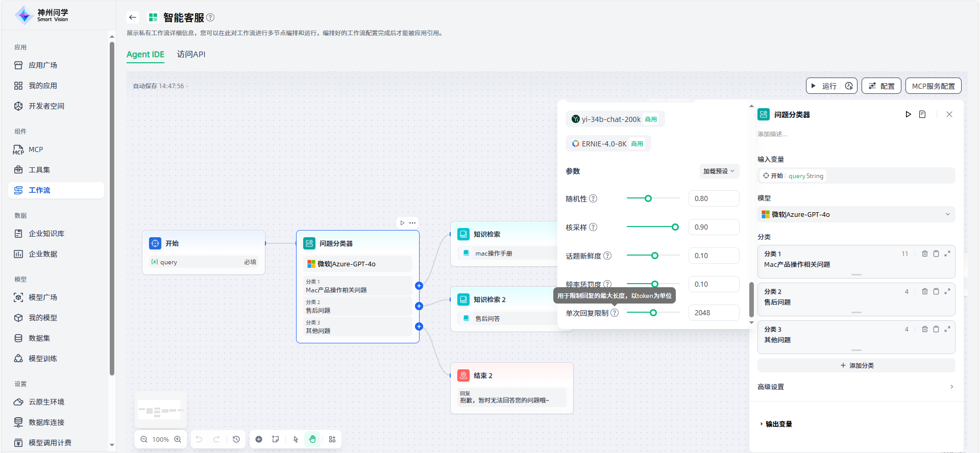This screenshot has height=453, width=980.
Task: Click the auto-arrange nodes icon
Action: pos(332,439)
